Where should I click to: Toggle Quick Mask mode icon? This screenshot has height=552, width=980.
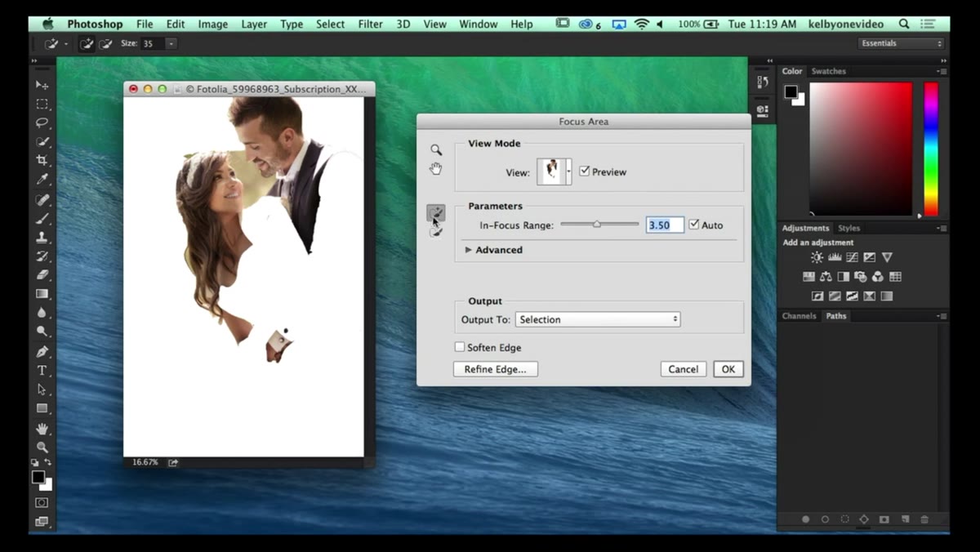click(42, 502)
